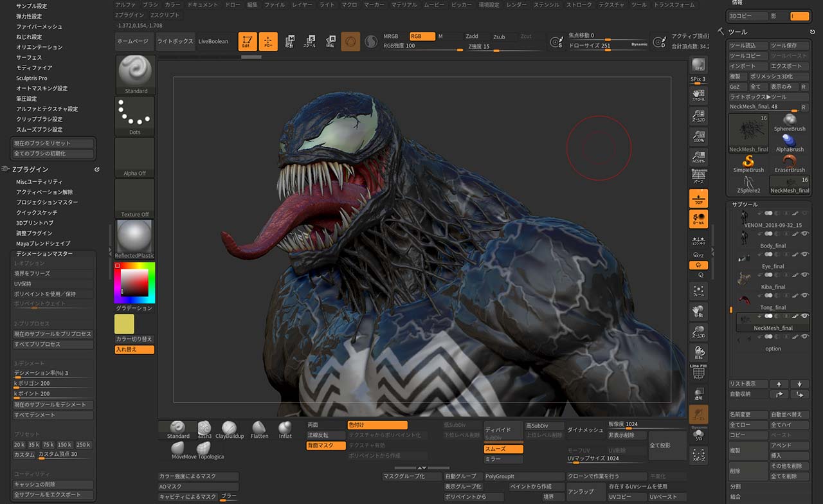The image size is (823, 504).
Task: Select the ZSphere2 tool
Action: pos(748,185)
